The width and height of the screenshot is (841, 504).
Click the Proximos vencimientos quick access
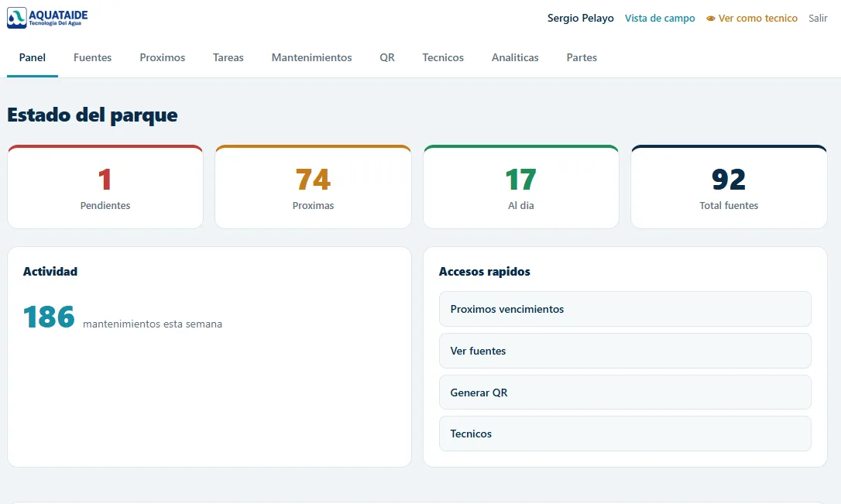625,309
